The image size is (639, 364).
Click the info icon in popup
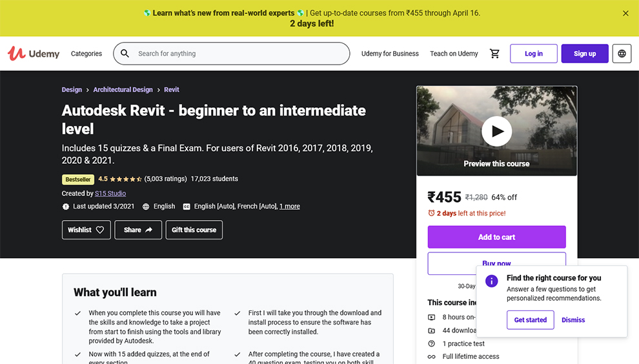coord(491,281)
